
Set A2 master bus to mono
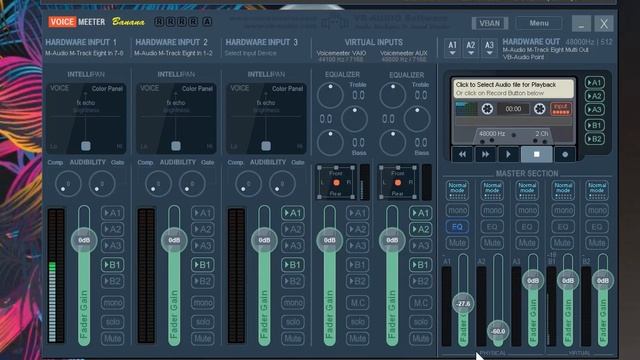[x=492, y=211]
